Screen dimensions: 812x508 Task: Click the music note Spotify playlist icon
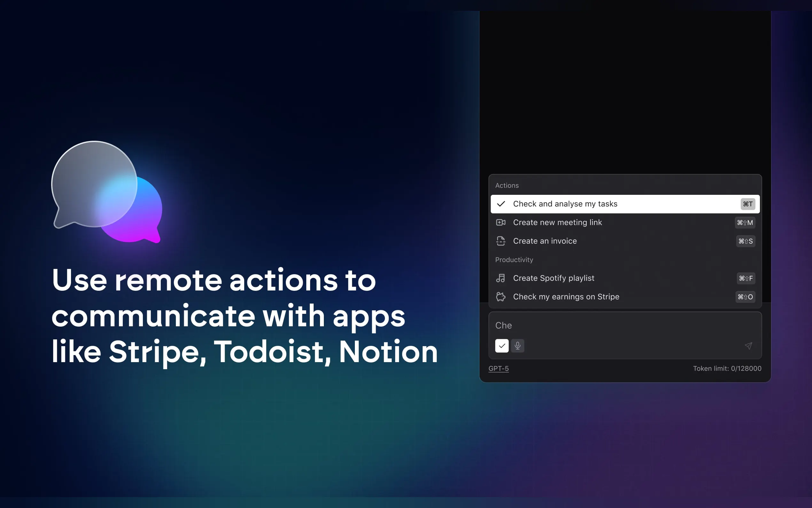(501, 278)
